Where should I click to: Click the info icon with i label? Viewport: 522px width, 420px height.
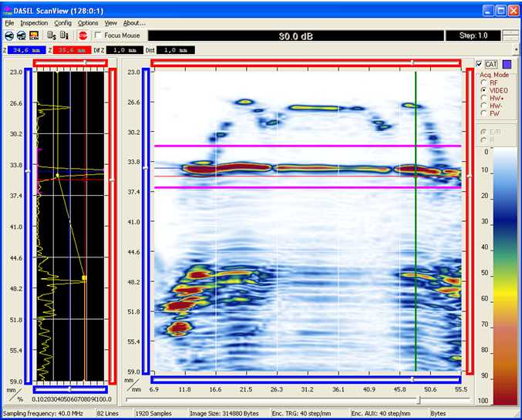tap(64, 35)
